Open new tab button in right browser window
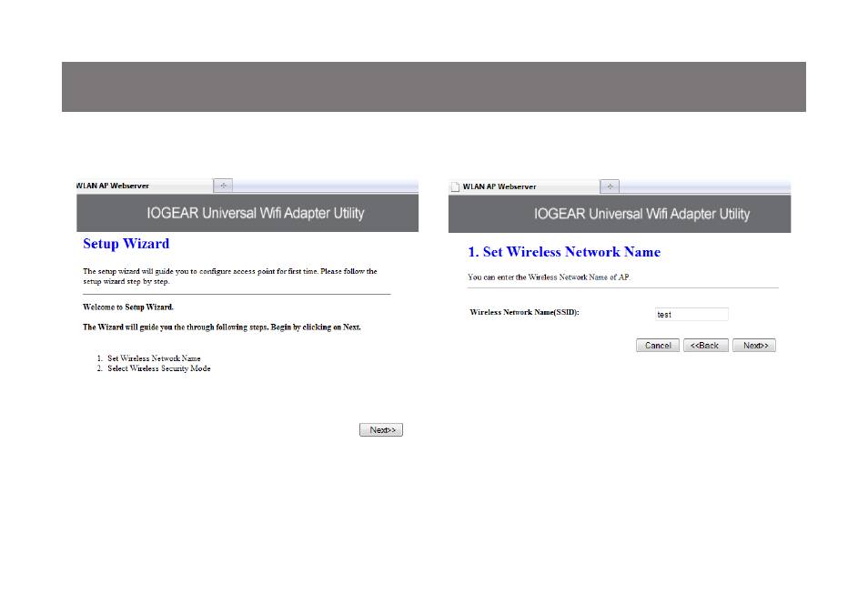Image resolution: width=868 pixels, height=604 pixels. point(610,186)
